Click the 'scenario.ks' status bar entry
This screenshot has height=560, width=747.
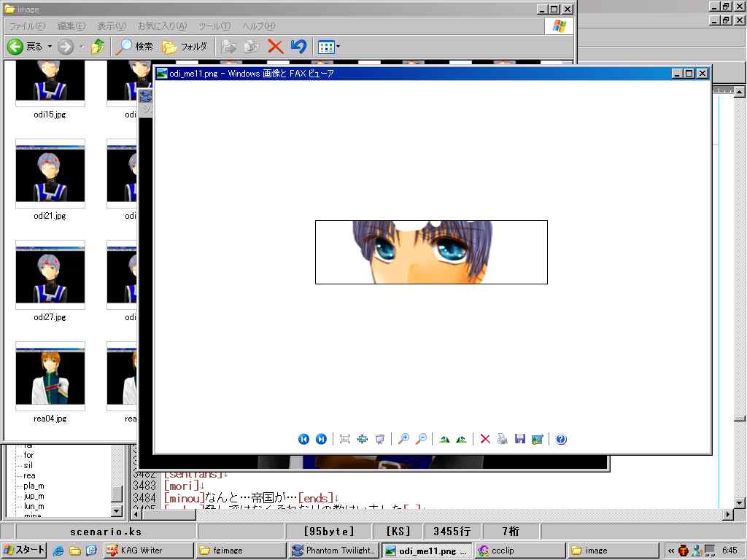click(106, 532)
